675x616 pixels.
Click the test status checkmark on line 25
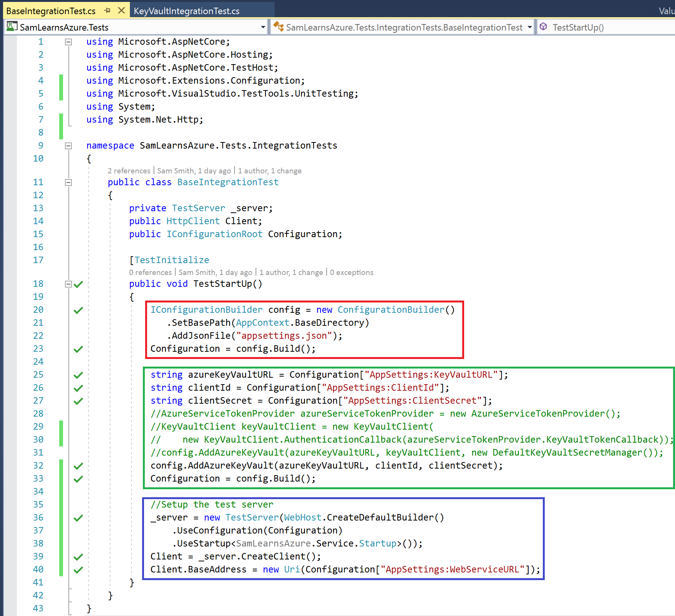78,375
